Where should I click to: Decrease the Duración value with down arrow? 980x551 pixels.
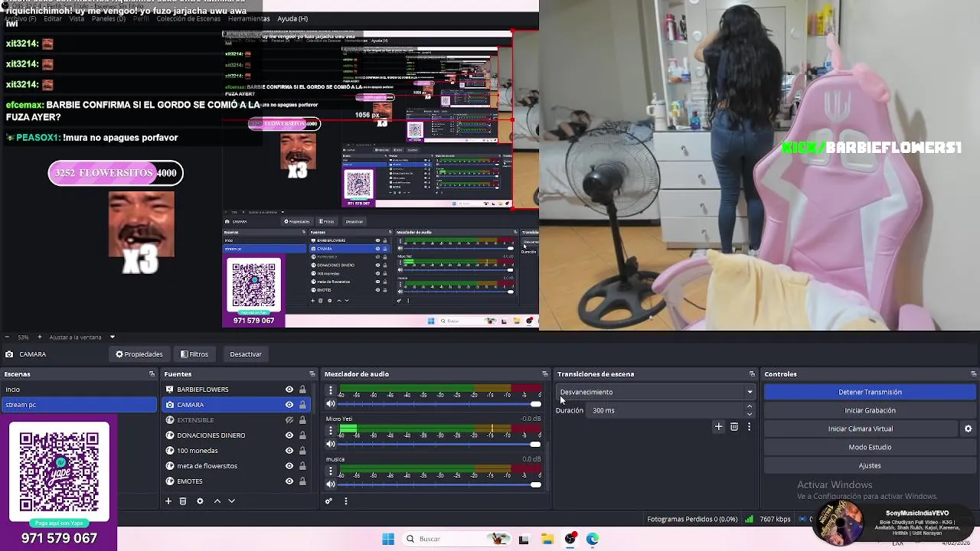click(750, 414)
